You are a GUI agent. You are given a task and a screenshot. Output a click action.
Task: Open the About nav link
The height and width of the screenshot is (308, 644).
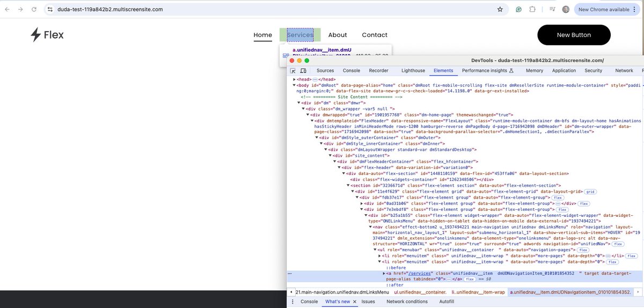coord(338,35)
